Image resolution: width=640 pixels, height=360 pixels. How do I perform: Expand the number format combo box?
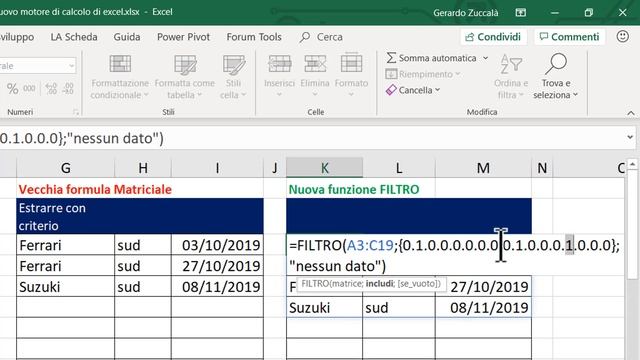(71, 66)
